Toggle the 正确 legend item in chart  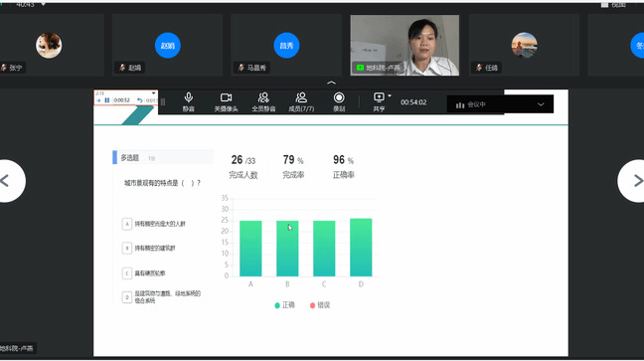coord(284,305)
